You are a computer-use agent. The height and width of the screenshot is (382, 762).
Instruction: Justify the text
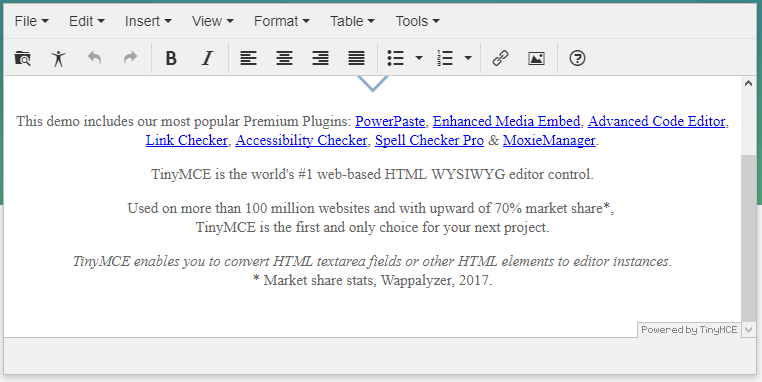pos(356,58)
